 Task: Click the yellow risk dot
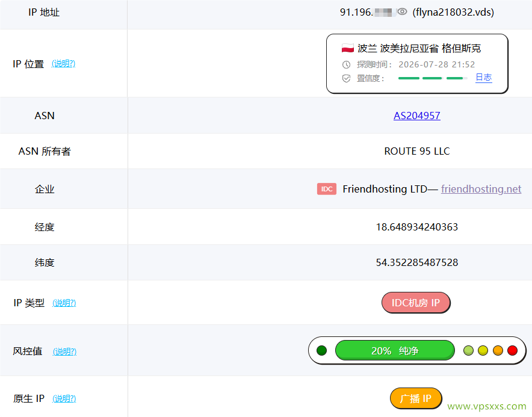point(483,350)
